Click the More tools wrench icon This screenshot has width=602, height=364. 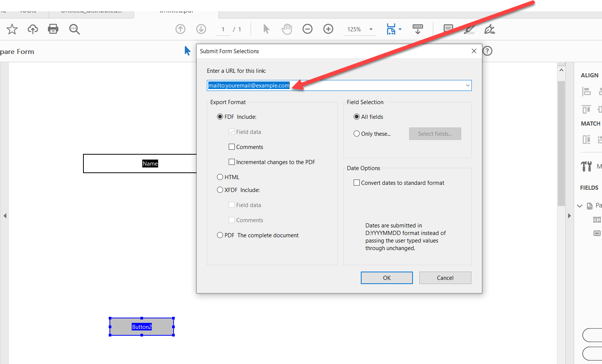pyautogui.click(x=587, y=166)
